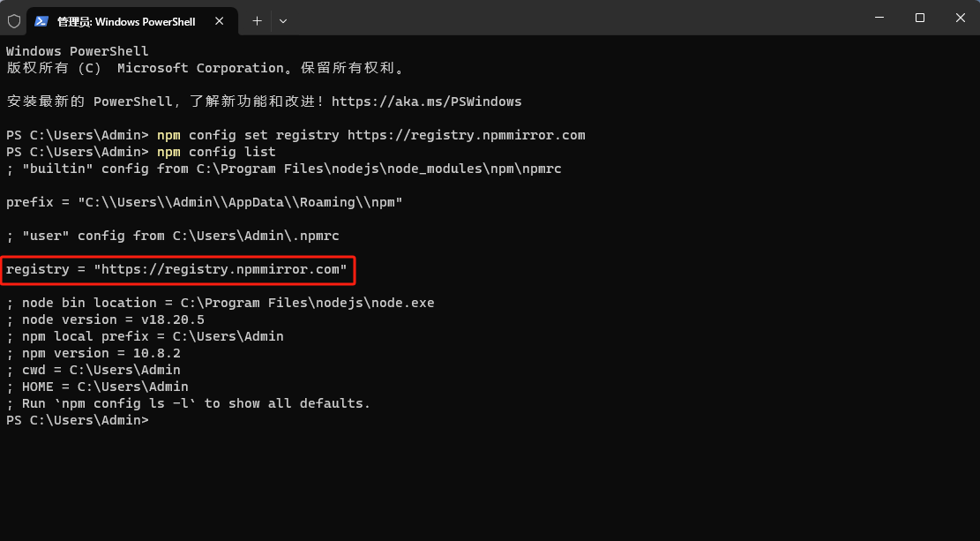Click the HOME = C:\Users\Admin line
The width and height of the screenshot is (980, 541).
[x=97, y=387]
